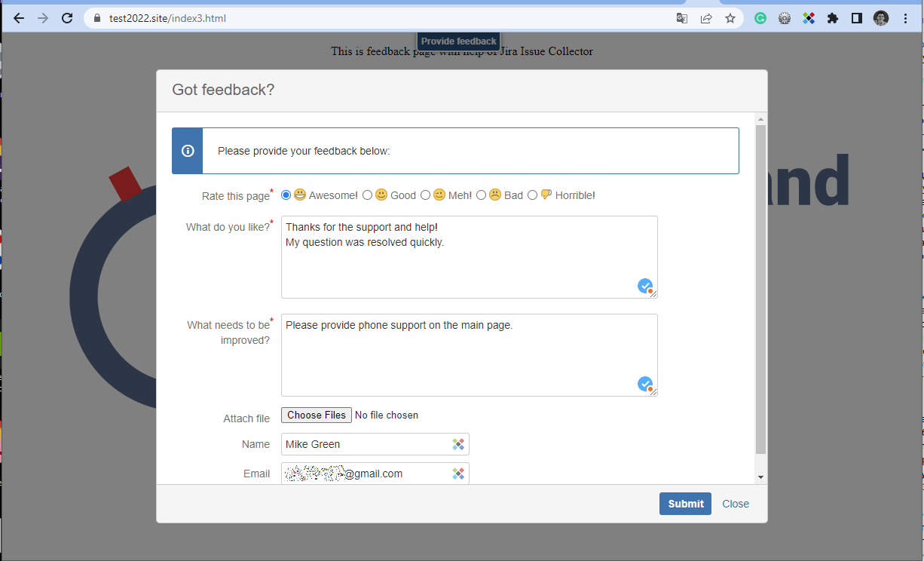Click the Provide feedback tab
924x561 pixels.
tap(458, 41)
